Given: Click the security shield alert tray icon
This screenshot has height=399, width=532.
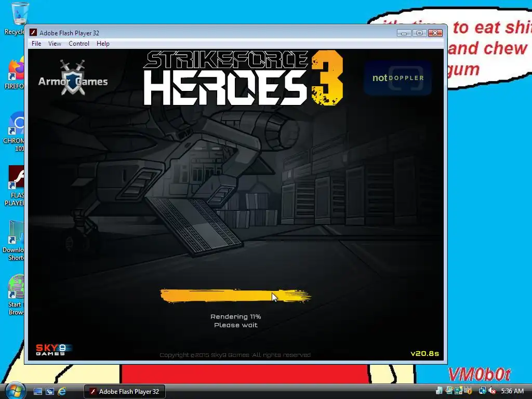Looking at the screenshot, I should tap(469, 391).
